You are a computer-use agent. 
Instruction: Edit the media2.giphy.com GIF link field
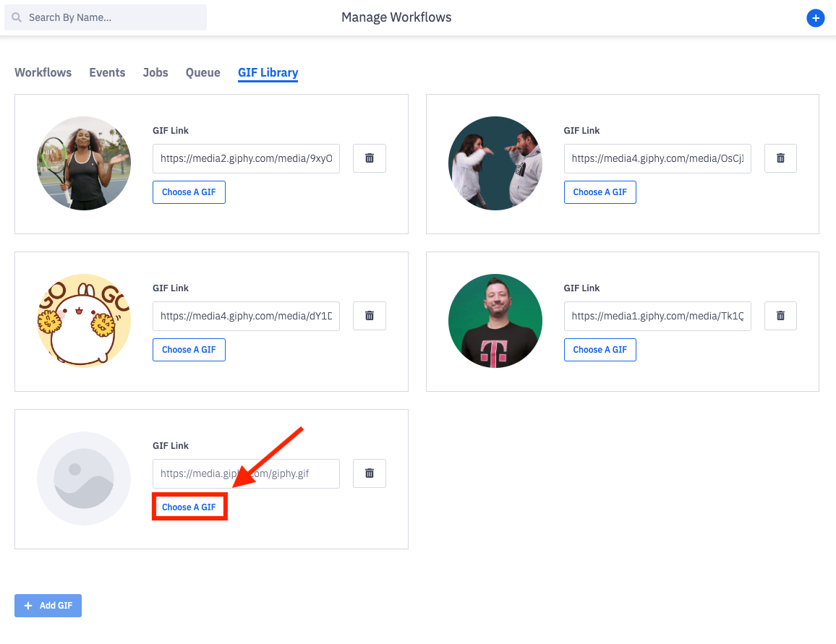[x=246, y=158]
